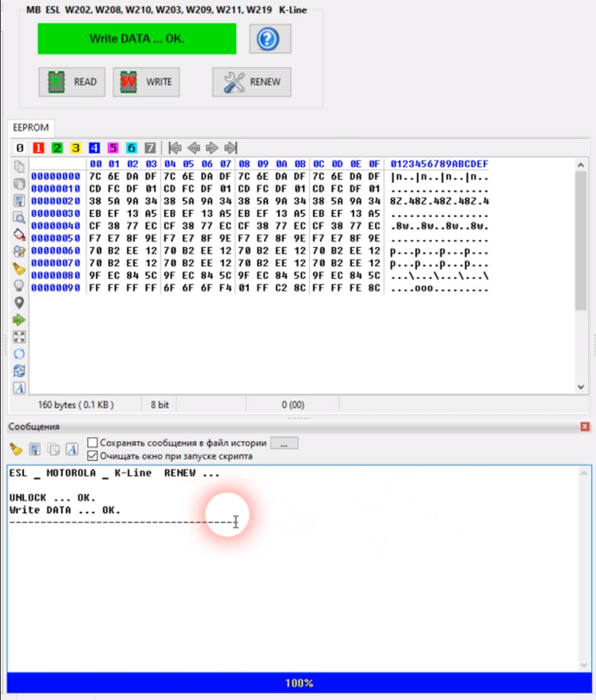This screenshot has width=596, height=700.
Task: Click the ellipsis browse button for history file
Action: pyautogui.click(x=284, y=443)
